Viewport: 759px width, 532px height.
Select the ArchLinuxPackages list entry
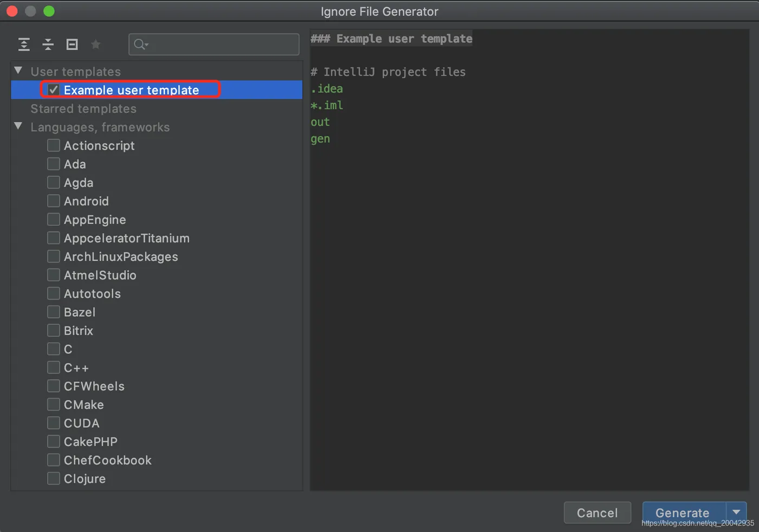click(x=121, y=257)
